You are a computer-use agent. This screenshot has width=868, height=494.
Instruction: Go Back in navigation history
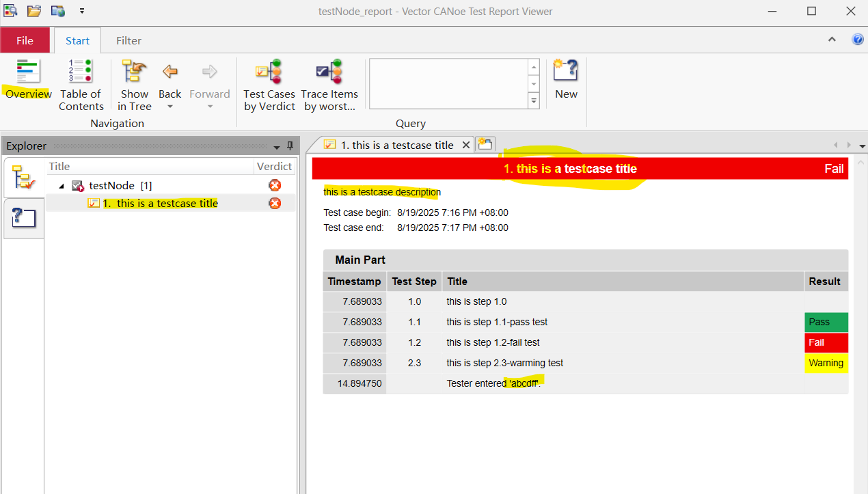click(170, 79)
